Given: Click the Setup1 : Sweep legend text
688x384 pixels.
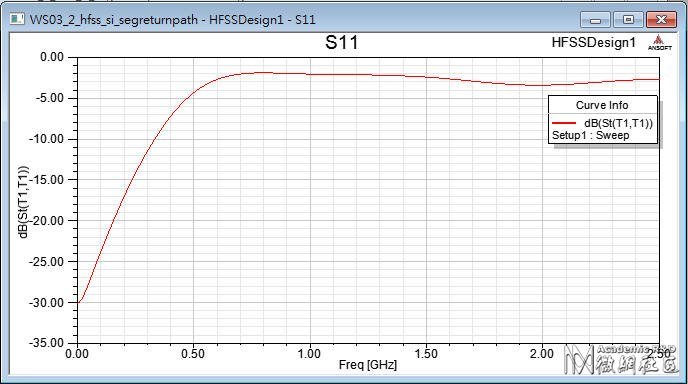Looking at the screenshot, I should [590, 135].
